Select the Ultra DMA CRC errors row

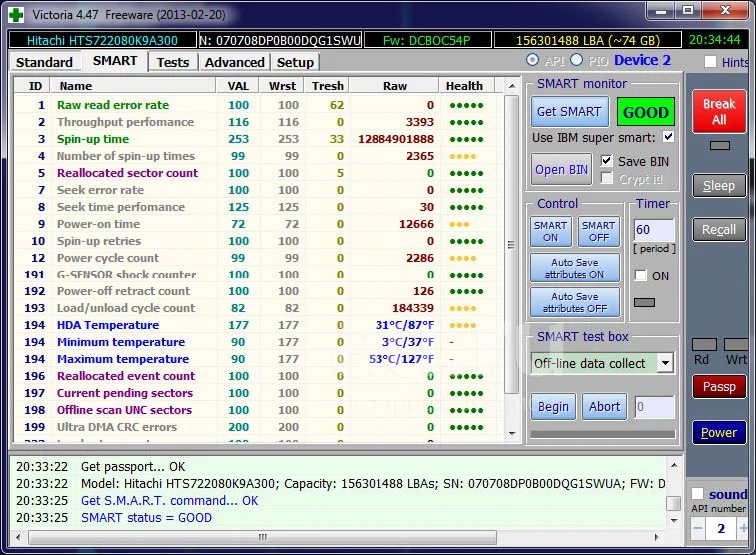pyautogui.click(x=258, y=427)
